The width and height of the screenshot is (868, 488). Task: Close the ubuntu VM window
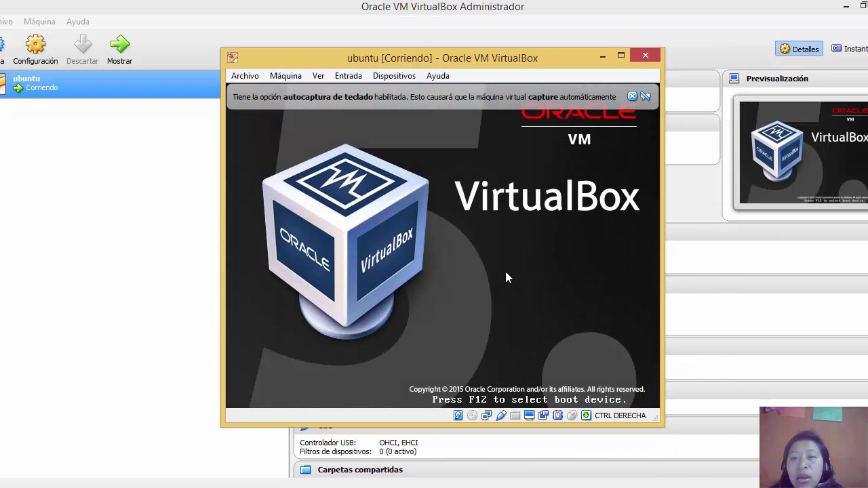coord(646,56)
